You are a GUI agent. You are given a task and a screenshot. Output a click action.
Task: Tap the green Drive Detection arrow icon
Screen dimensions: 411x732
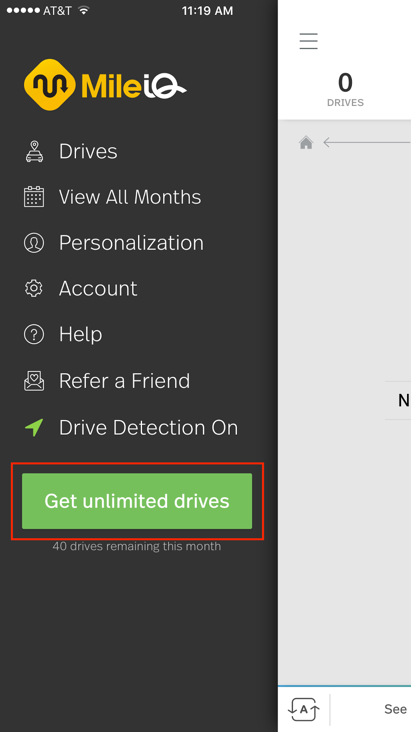[x=34, y=427]
